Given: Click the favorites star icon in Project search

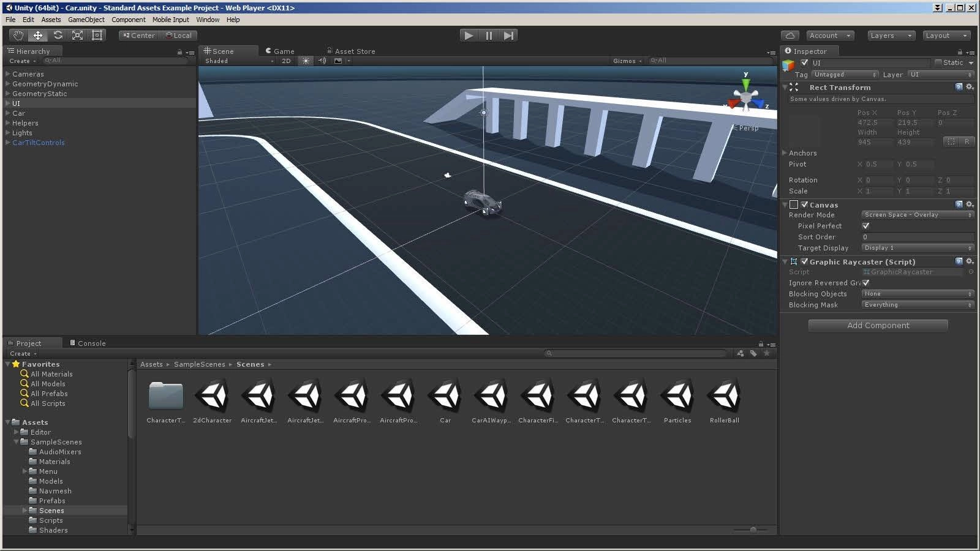Looking at the screenshot, I should tap(766, 353).
